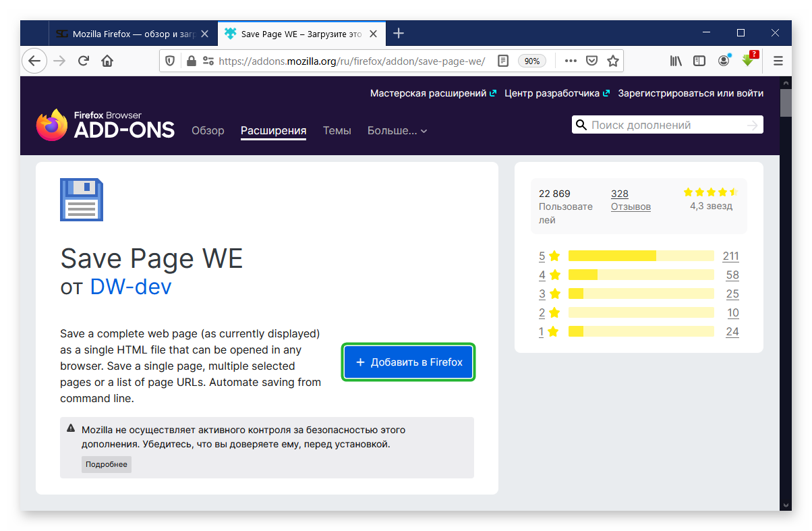Open the hamburger application menu
This screenshot has height=531, width=812.
coord(778,61)
